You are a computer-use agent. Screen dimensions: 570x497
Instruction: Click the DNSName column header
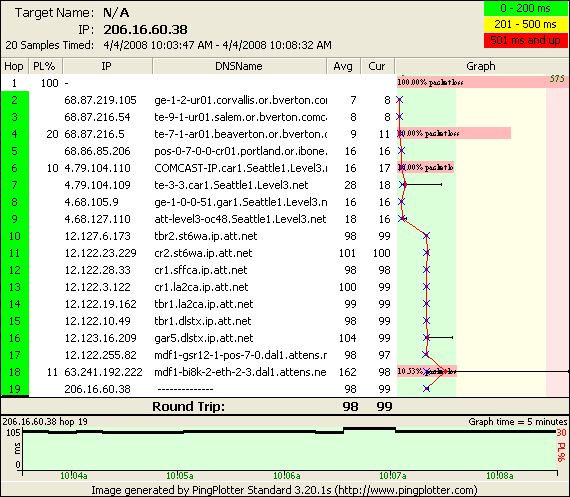pos(239,66)
